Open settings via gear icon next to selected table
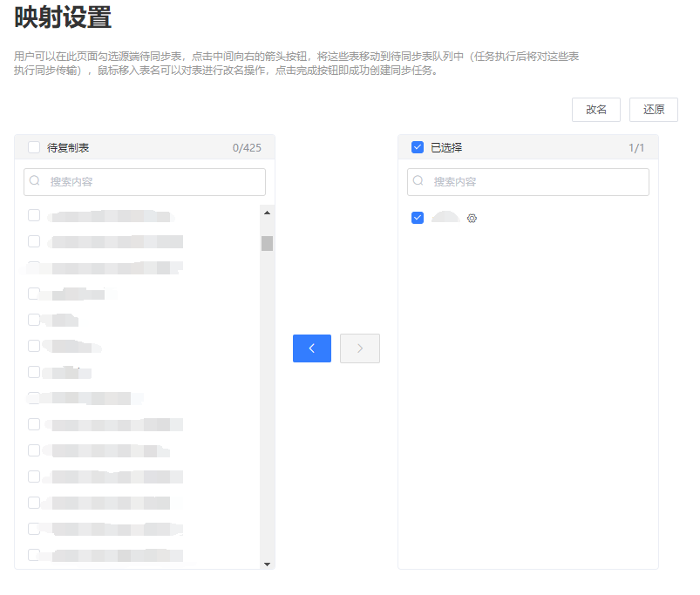Screen dimensions: 700x595 pos(472,219)
